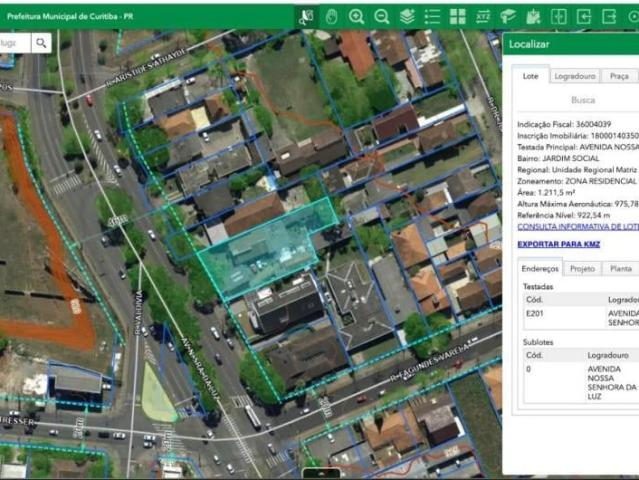This screenshot has width=639, height=480.
Task: Click the Sublotes heading text
Action: tap(538, 342)
